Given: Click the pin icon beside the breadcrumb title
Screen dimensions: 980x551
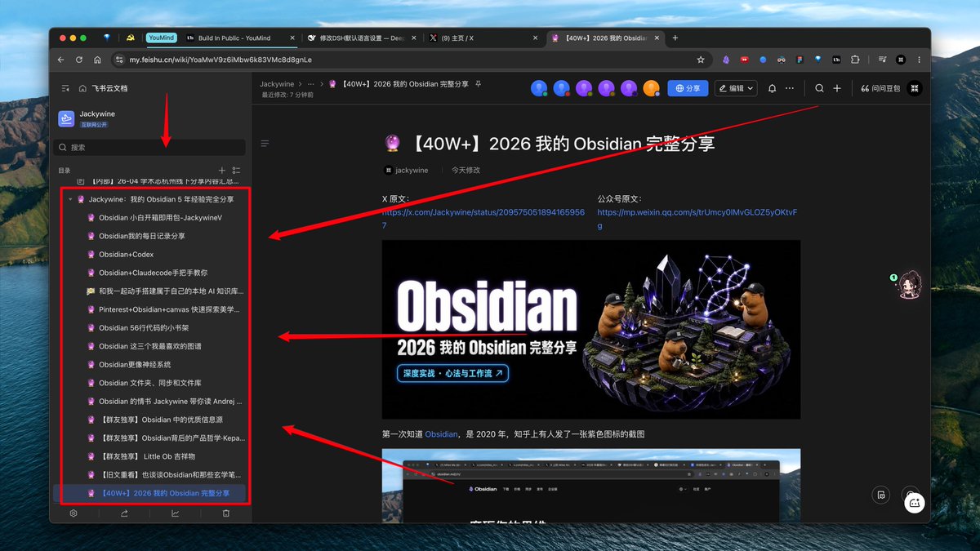Looking at the screenshot, I should pos(479,84).
